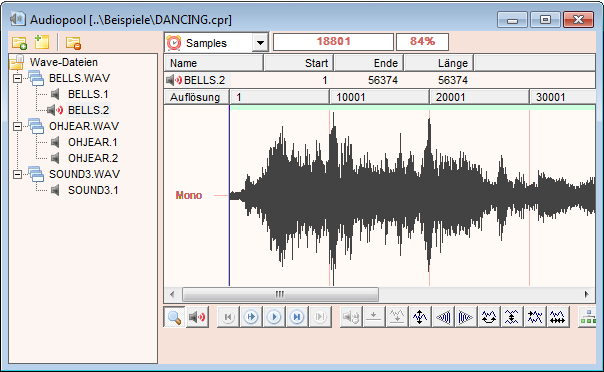Click the add folder icon with green plus

(19, 43)
